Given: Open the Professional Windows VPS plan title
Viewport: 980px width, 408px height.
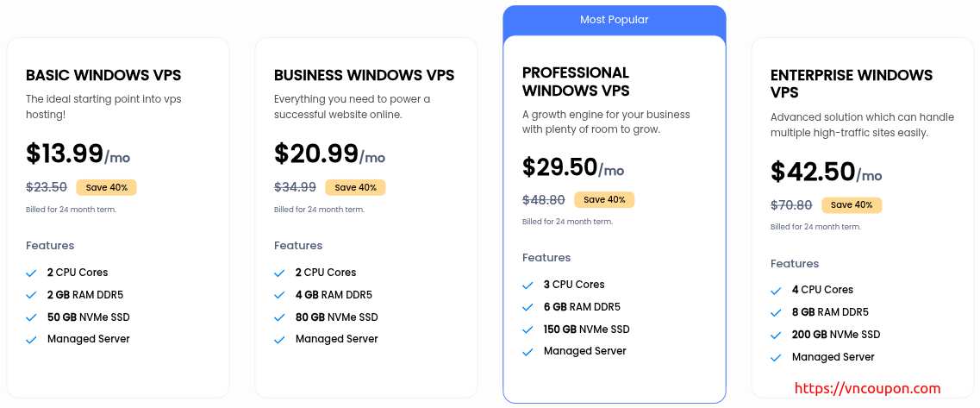Looking at the screenshot, I should [x=577, y=82].
